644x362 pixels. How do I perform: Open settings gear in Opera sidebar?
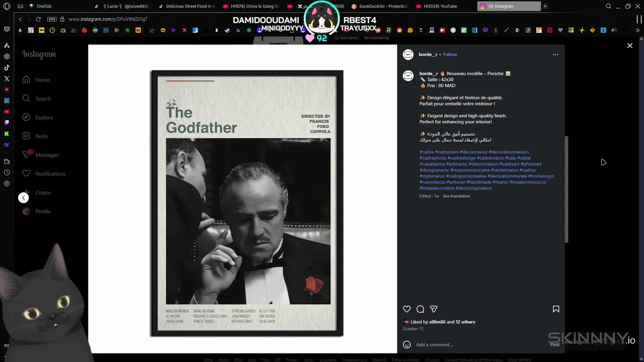tap(7, 184)
